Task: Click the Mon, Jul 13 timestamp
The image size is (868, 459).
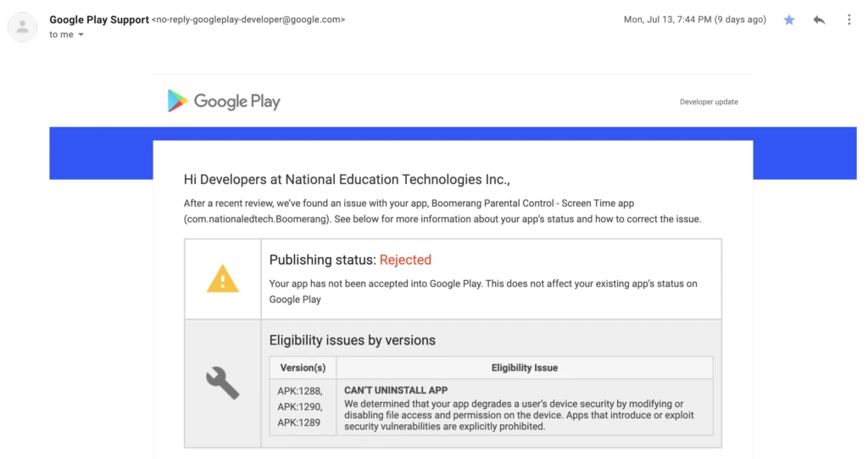Action: pyautogui.click(x=694, y=20)
